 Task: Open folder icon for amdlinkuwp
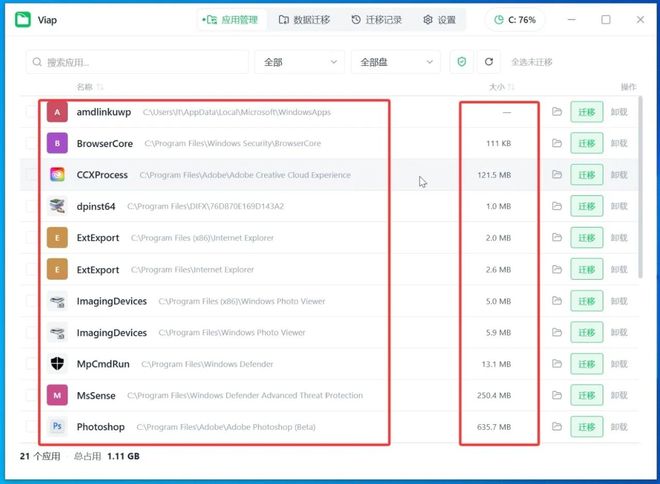pos(557,112)
